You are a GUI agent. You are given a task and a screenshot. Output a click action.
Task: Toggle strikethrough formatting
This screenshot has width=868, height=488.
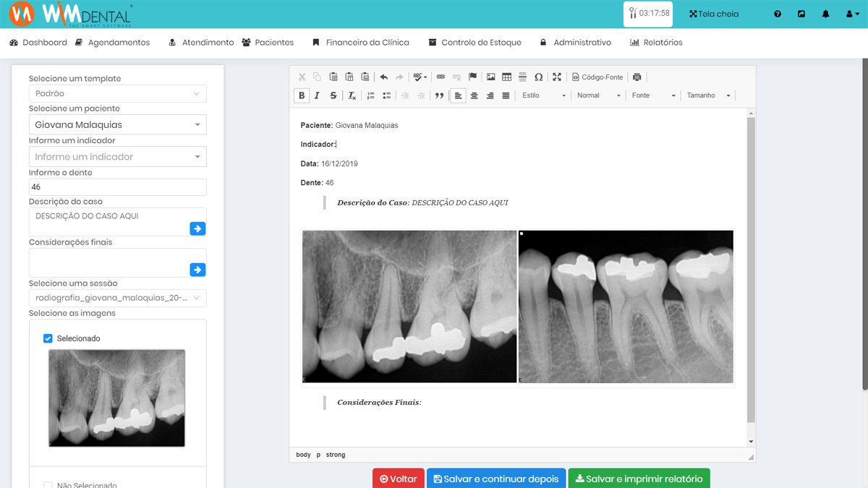[x=333, y=95]
